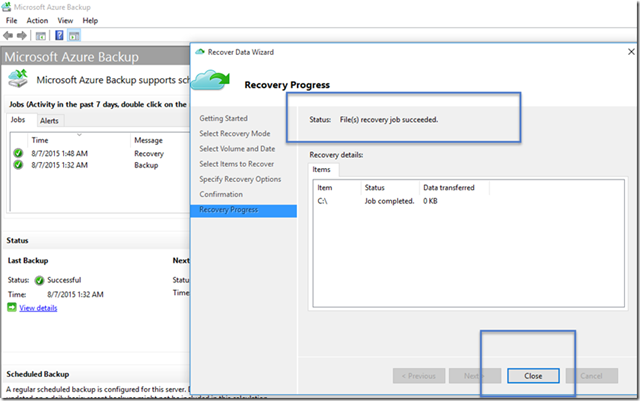Viewport: 640px width, 401px height.
Task: Open the Action menu
Action: click(x=37, y=20)
